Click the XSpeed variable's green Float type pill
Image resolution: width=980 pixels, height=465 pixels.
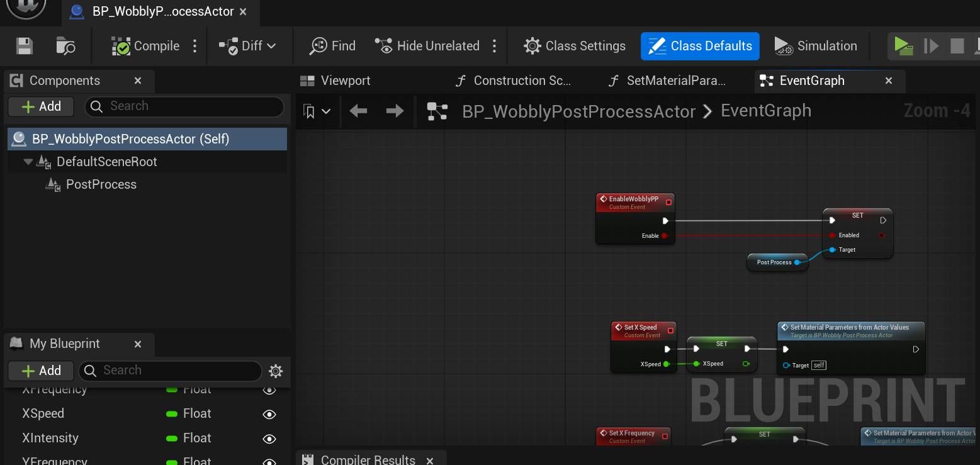point(172,414)
